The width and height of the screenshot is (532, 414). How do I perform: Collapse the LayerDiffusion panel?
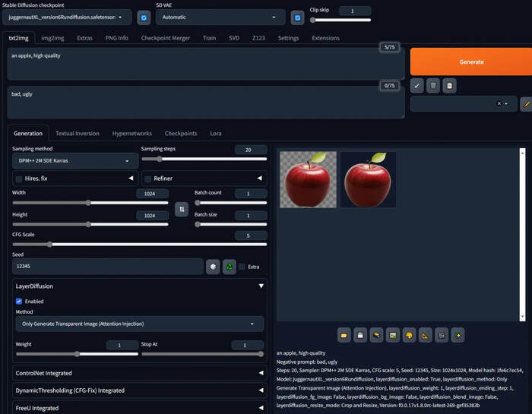[x=261, y=286]
